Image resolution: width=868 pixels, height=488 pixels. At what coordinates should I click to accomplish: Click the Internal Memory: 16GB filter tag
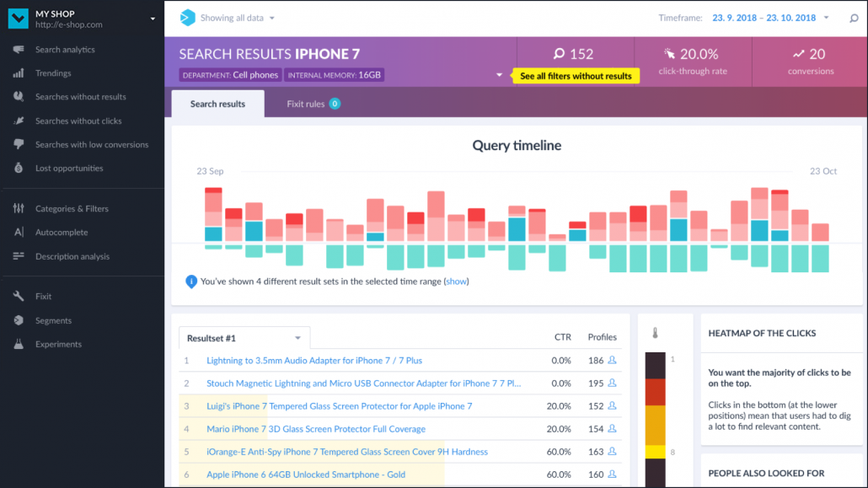tap(335, 75)
